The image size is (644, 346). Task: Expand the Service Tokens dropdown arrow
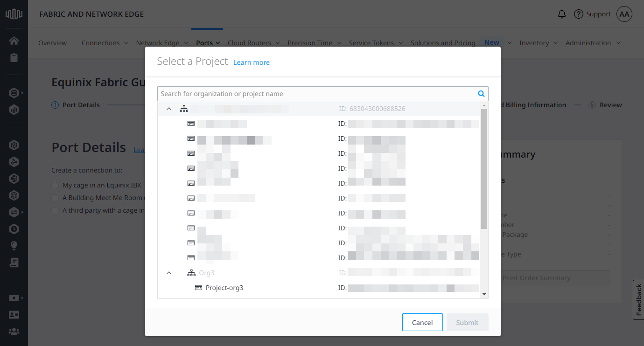(400, 43)
